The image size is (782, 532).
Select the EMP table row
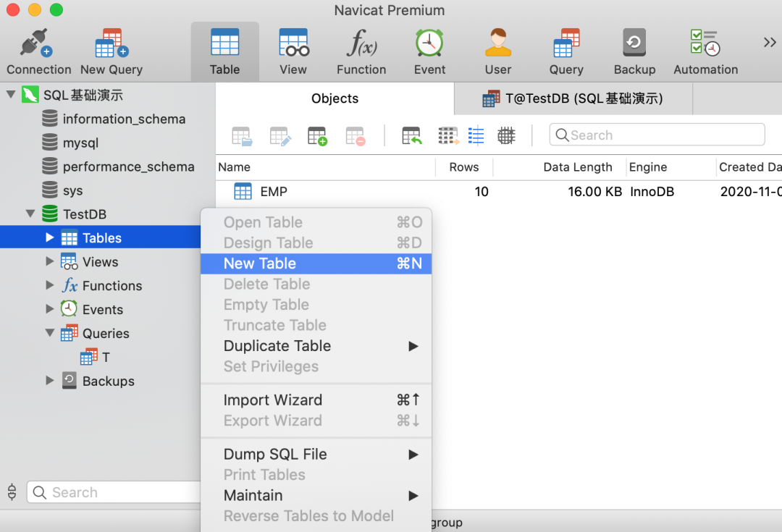coord(274,192)
